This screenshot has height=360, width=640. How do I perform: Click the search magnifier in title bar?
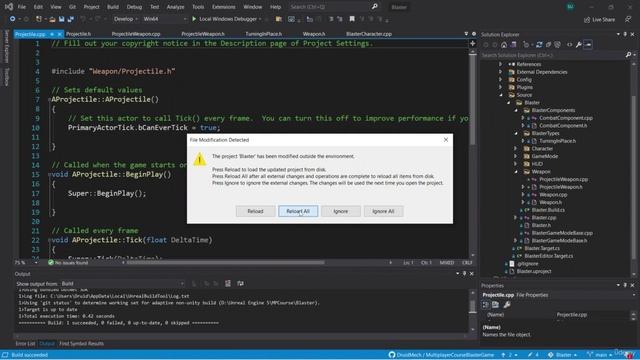[x=374, y=7]
